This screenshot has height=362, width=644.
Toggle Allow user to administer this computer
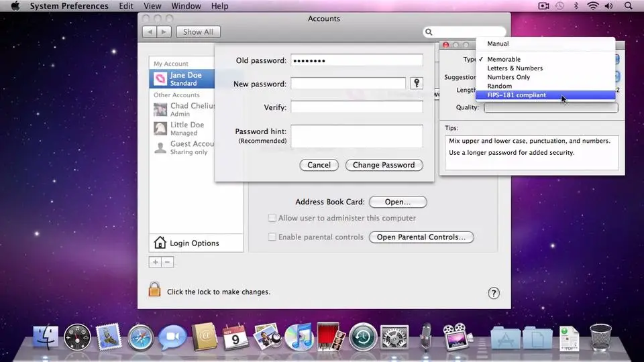(x=272, y=218)
